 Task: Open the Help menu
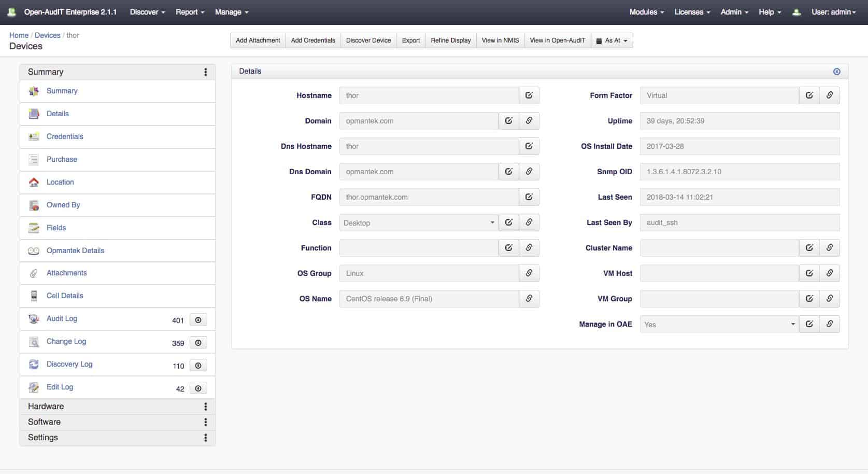coord(770,12)
